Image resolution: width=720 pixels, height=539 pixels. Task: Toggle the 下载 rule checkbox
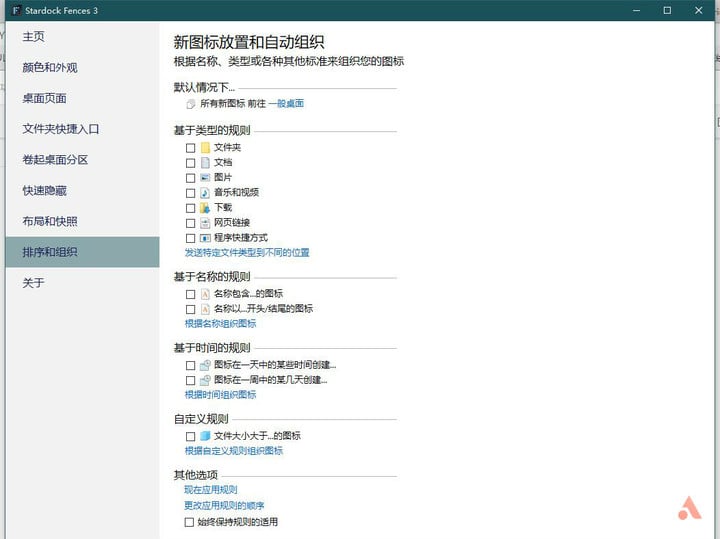tap(191, 208)
